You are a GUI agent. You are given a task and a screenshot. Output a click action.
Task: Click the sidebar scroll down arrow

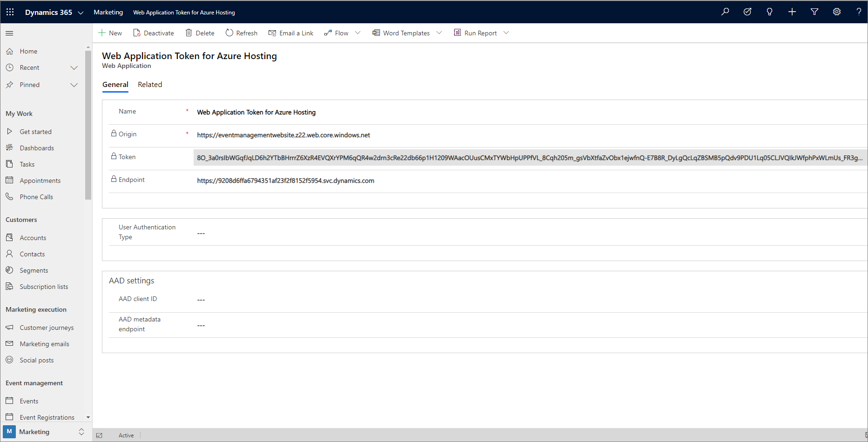click(88, 417)
